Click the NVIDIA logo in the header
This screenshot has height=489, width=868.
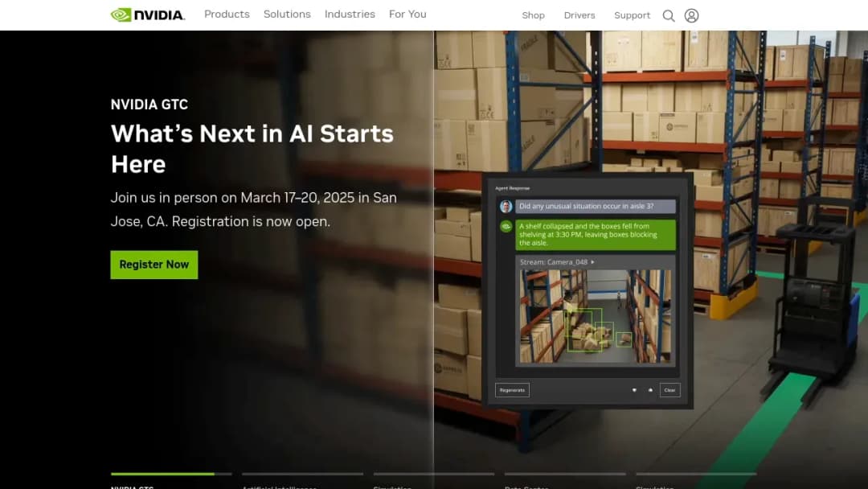[x=148, y=15]
